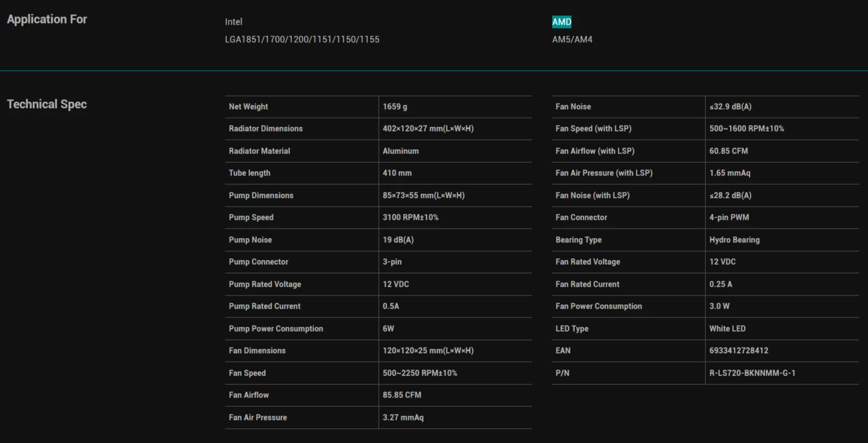Select the 410 mm value
This screenshot has height=443, width=868.
click(397, 173)
